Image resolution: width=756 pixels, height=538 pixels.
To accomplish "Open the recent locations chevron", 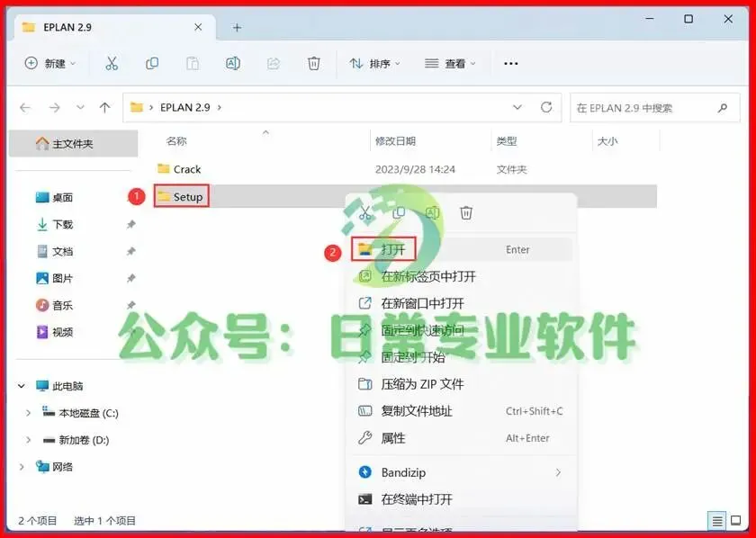I will (80, 107).
